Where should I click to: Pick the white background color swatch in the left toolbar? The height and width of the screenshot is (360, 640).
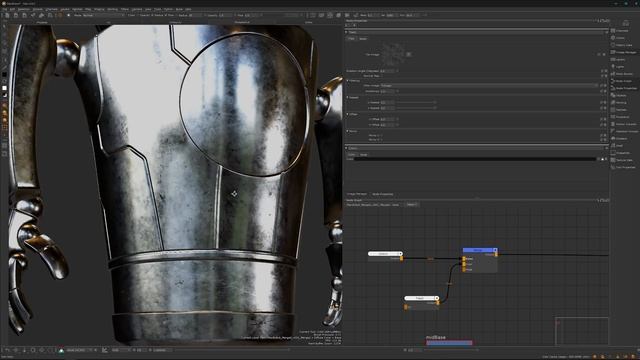[4, 88]
